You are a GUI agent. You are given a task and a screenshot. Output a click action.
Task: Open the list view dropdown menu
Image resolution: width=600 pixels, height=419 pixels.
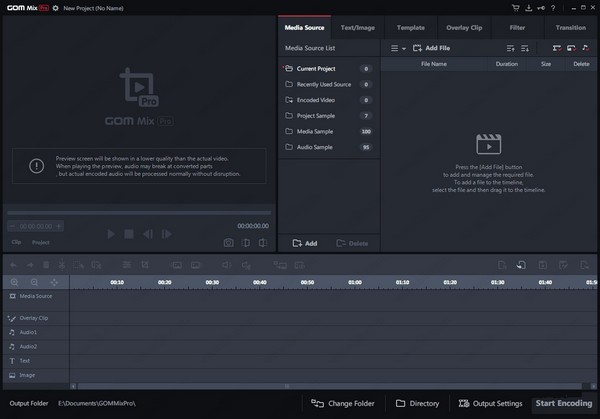[398, 48]
